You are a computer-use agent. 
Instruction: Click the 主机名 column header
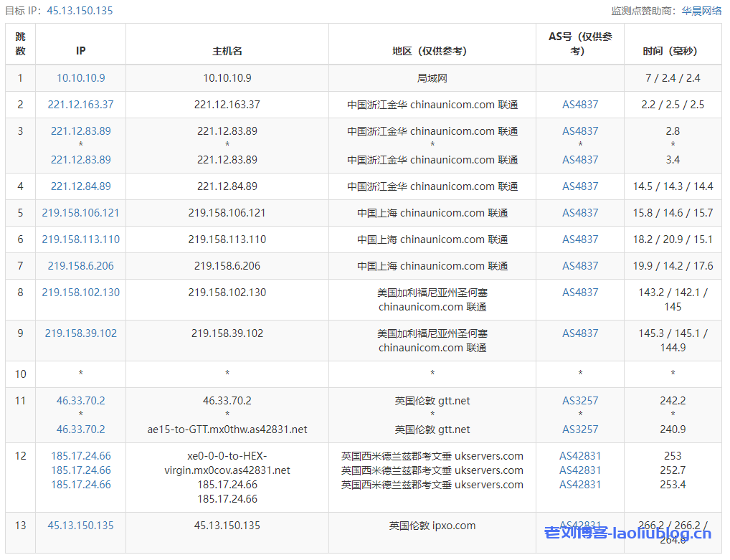coord(227,51)
